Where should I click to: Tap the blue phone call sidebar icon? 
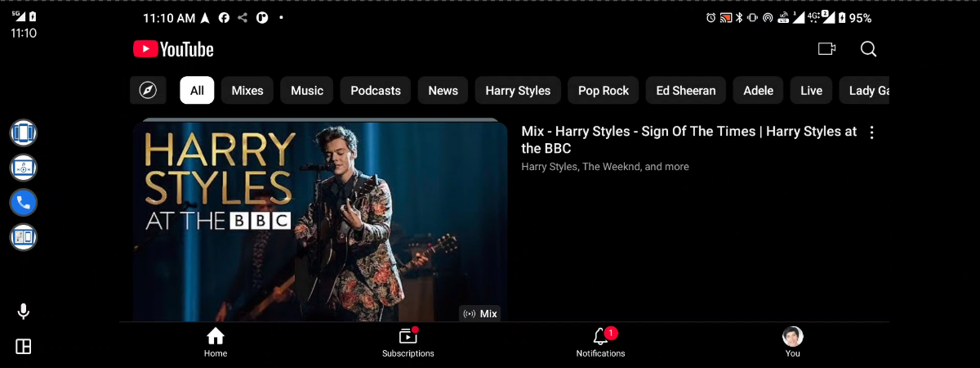pos(24,202)
